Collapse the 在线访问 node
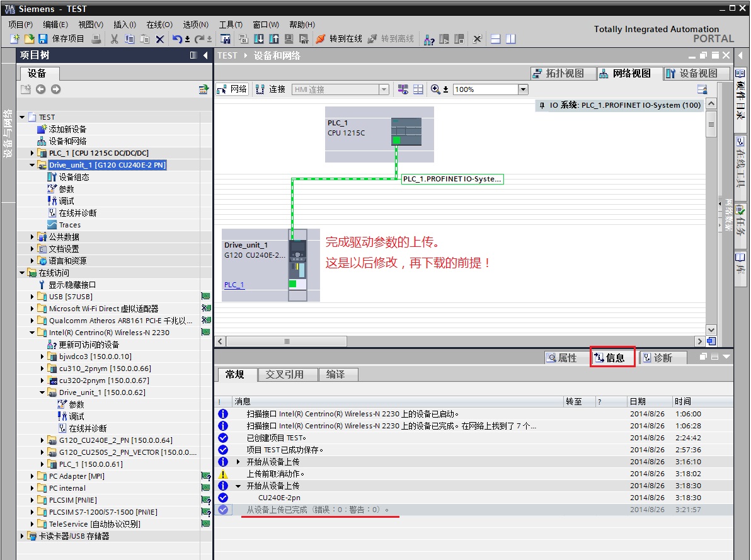Image resolution: width=751 pixels, height=560 pixels. 22,273
